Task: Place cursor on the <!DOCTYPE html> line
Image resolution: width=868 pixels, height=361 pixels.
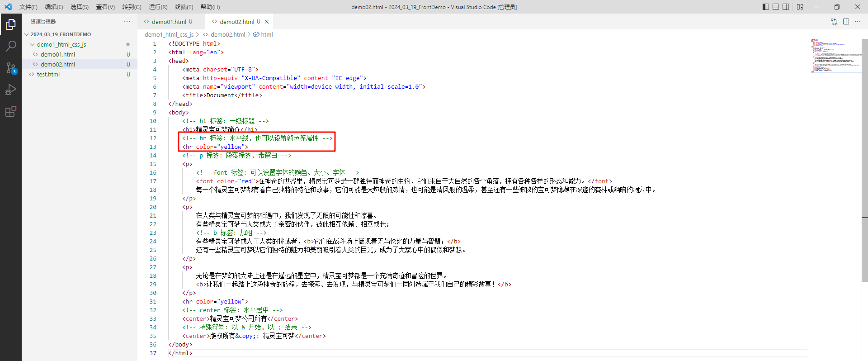Action: pos(194,44)
